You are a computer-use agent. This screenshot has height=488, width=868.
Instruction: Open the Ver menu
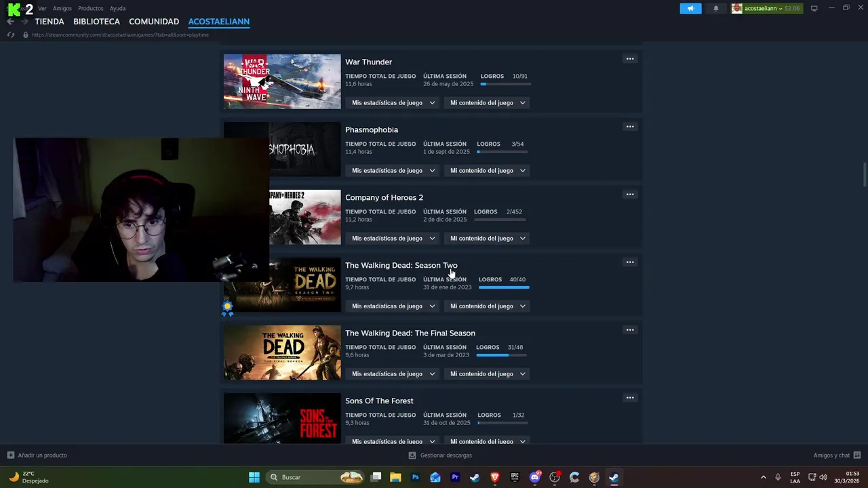point(42,9)
